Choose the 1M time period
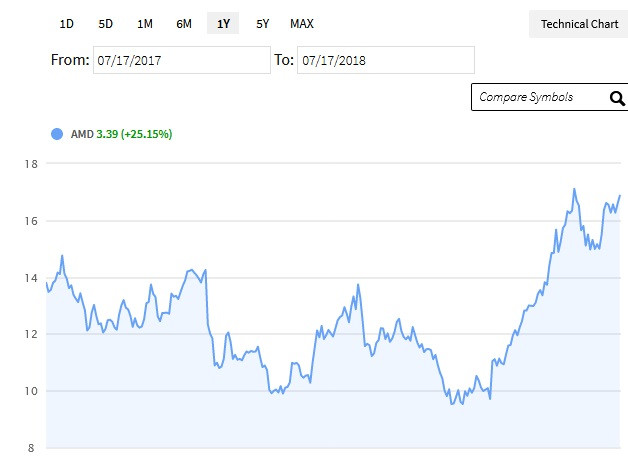 (145, 24)
